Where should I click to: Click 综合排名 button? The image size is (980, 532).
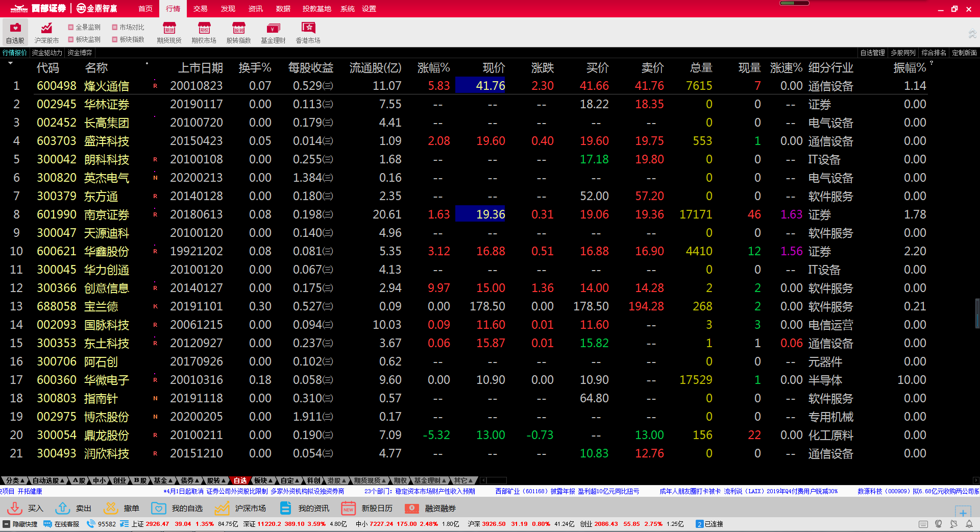click(x=934, y=53)
